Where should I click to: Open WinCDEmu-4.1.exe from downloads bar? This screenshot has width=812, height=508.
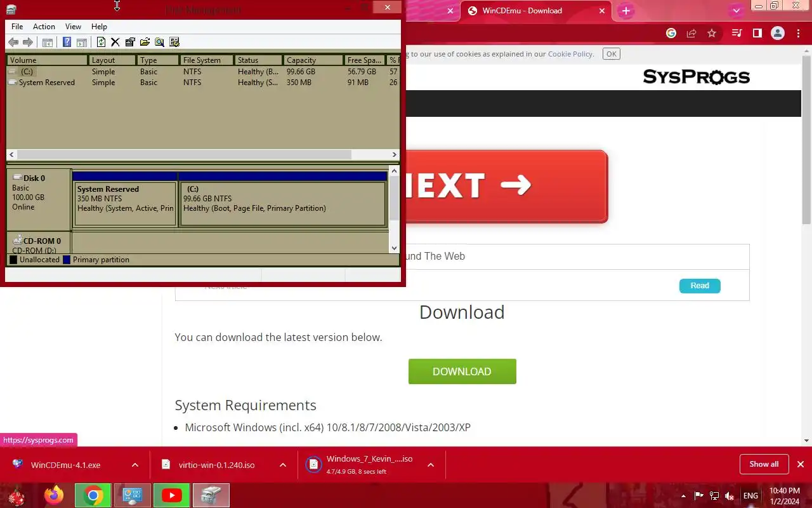click(x=65, y=465)
